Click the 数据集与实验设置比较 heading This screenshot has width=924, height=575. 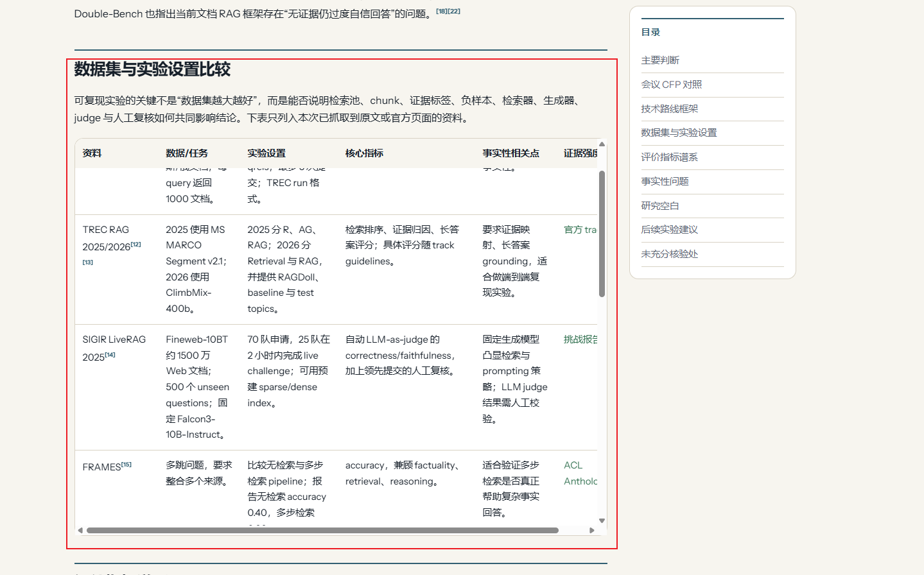pos(152,69)
